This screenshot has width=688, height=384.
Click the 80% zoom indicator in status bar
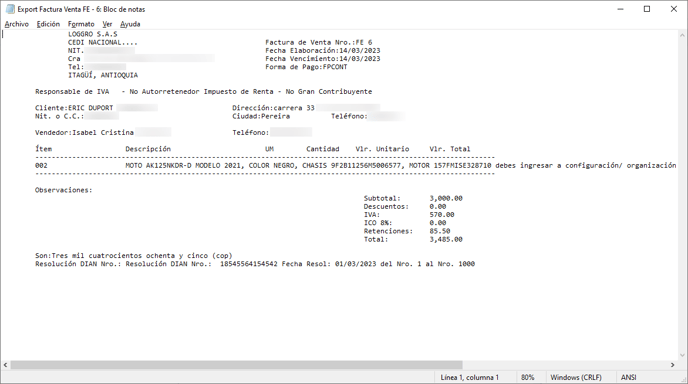[527, 377]
